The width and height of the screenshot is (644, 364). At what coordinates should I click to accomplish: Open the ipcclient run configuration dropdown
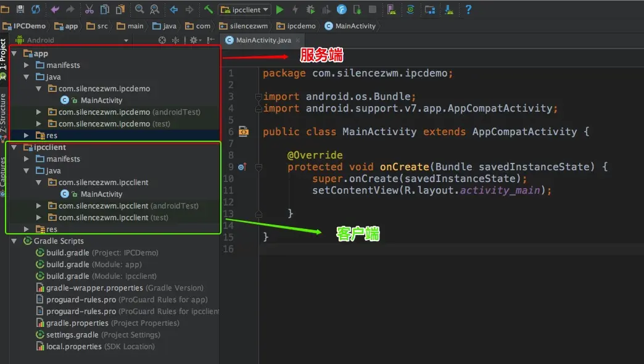click(x=244, y=9)
